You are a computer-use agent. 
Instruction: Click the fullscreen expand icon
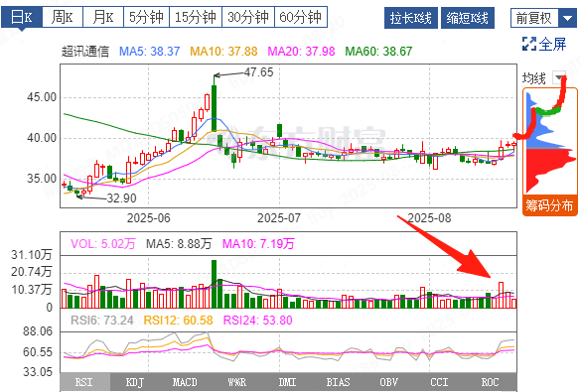(x=529, y=44)
